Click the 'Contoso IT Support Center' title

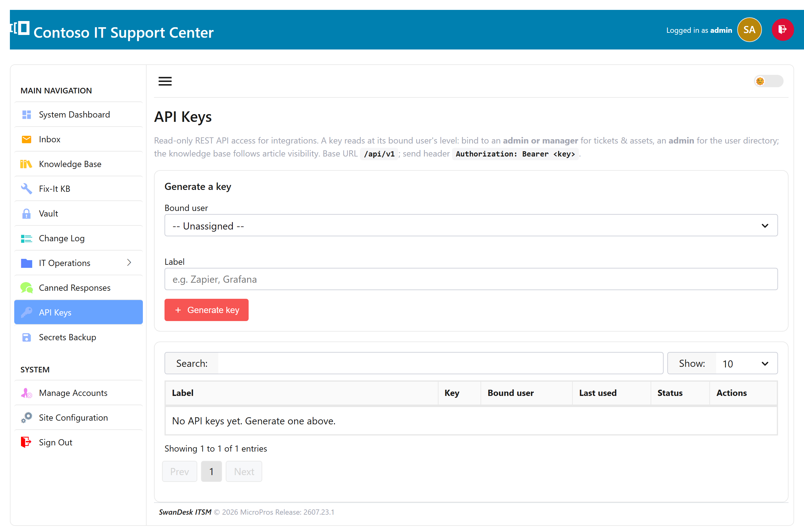pos(123,32)
